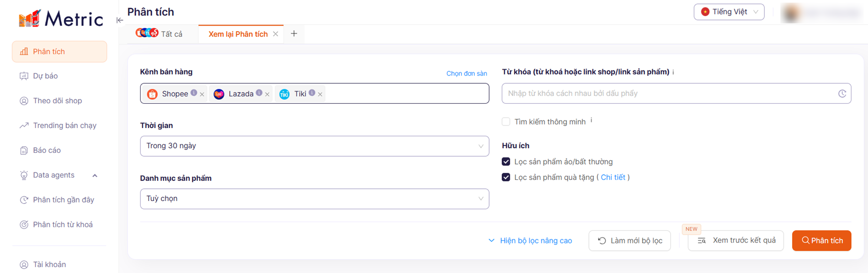Uncheck Lọc sản phẩm ảo/bất thường
Viewport: 868px width, 273px height.
[x=506, y=161]
